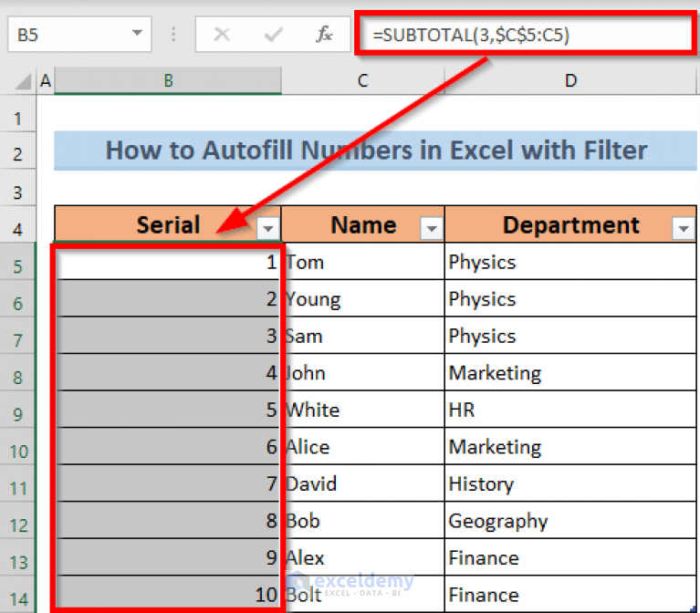Click the 'Geography' department cell
Image resolution: width=700 pixels, height=613 pixels.
pos(570,521)
